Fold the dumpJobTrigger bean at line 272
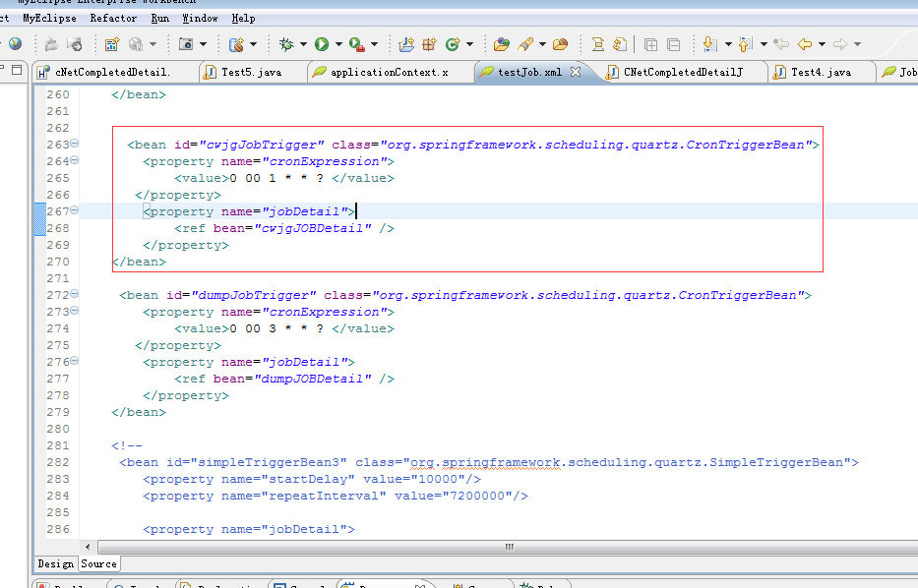 tap(75, 295)
